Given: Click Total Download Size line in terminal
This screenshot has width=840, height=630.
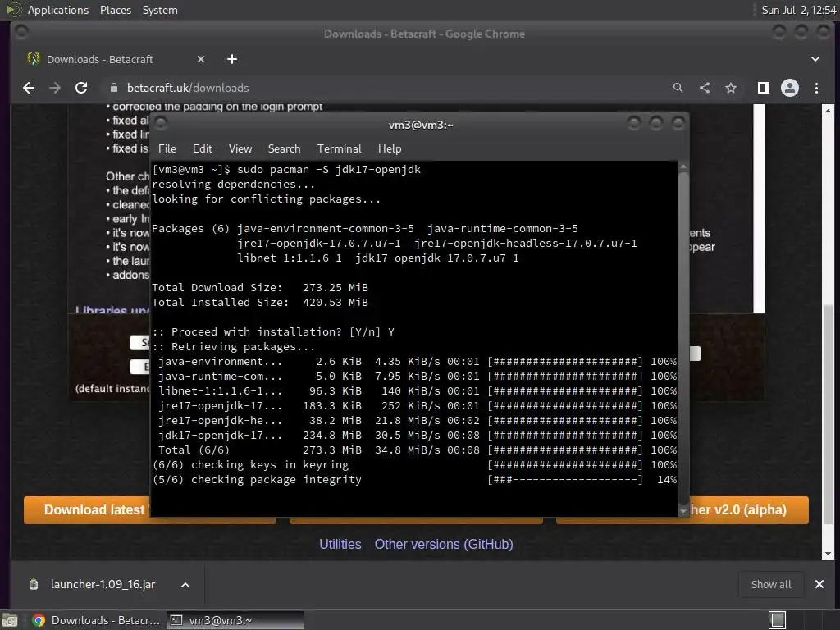Looking at the screenshot, I should coord(260,288).
